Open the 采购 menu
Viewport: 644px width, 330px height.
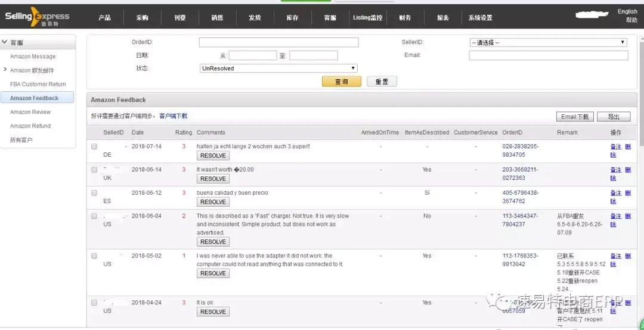[x=142, y=18]
